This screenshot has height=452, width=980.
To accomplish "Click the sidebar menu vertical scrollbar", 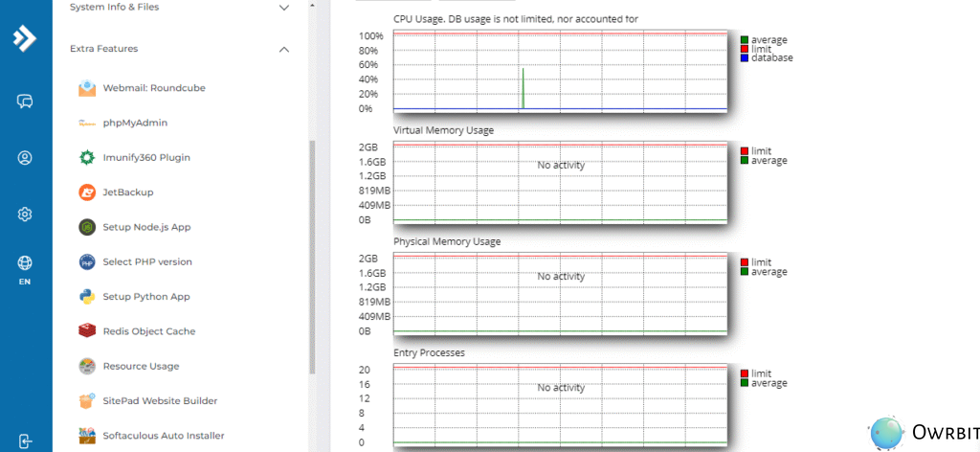I will point(311,259).
